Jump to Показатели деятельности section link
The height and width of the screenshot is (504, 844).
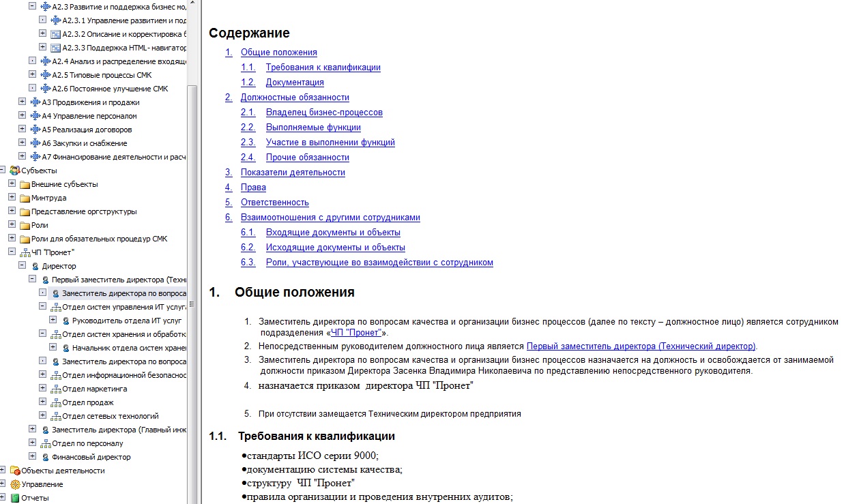293,173
